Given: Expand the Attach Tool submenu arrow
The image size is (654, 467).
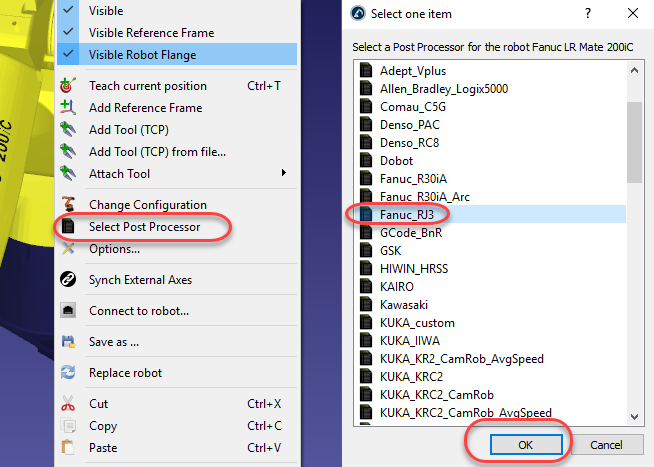Looking at the screenshot, I should [x=284, y=174].
